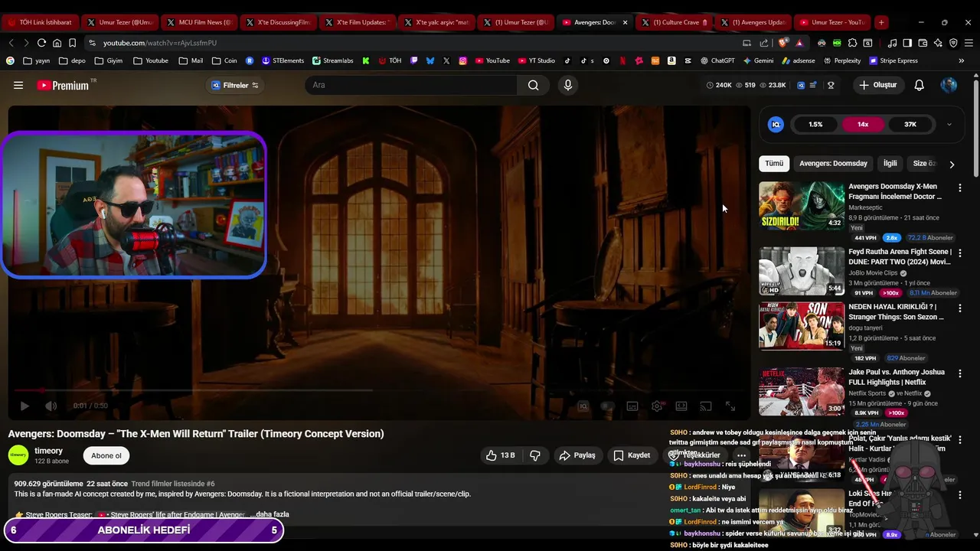Open the notifications bell
This screenshot has width=980, height=551.
point(919,85)
